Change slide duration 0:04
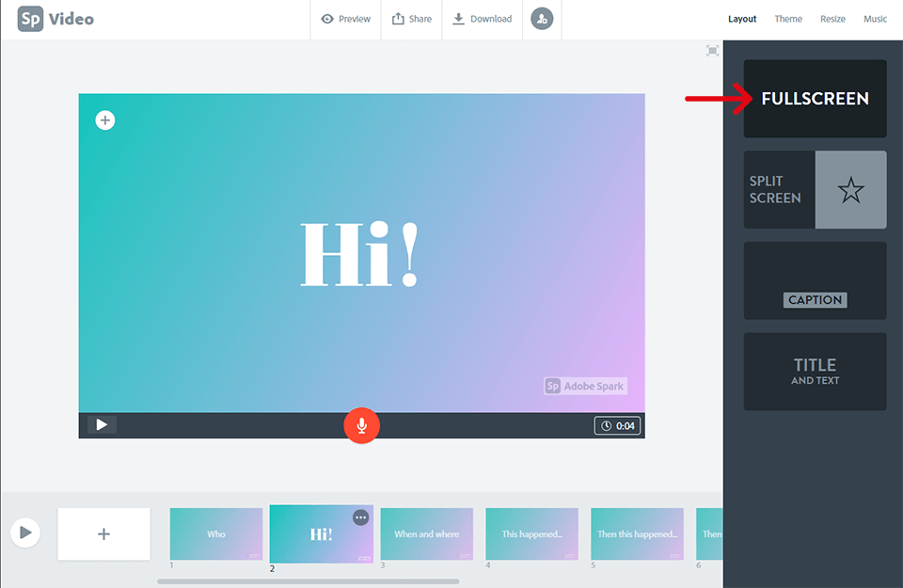This screenshot has width=903, height=588. (617, 425)
